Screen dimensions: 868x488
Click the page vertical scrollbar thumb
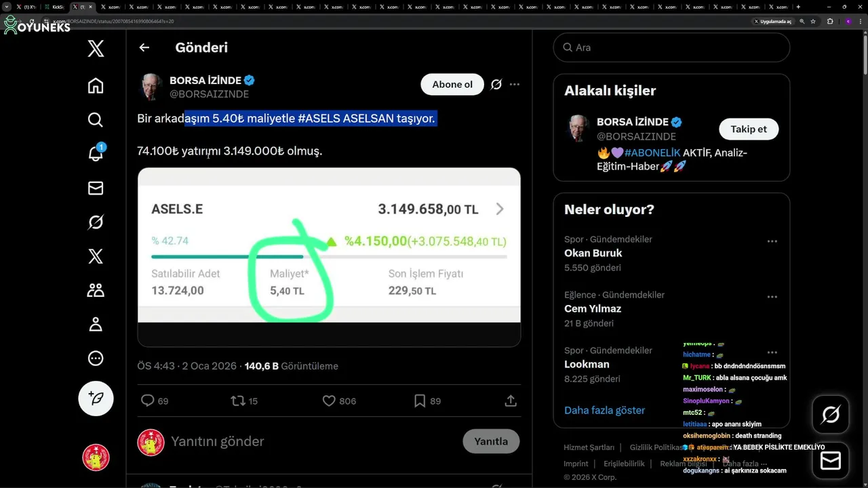pos(864,54)
